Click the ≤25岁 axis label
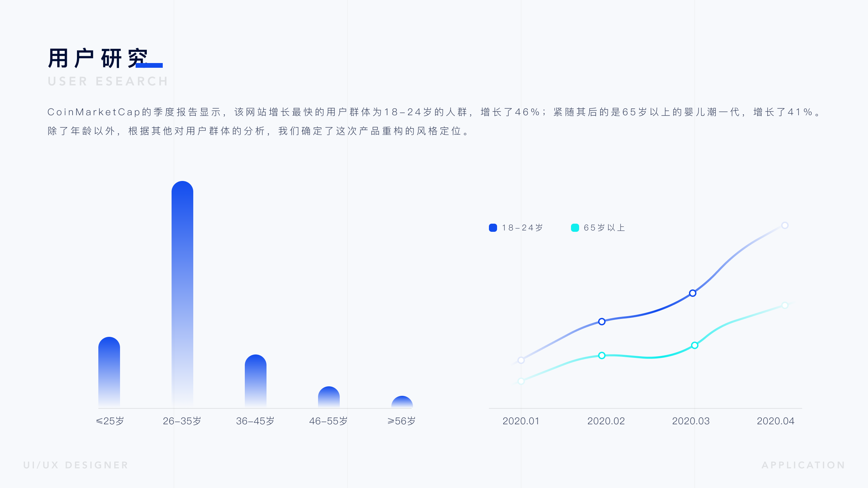Viewport: 868px width, 488px height. [110, 421]
